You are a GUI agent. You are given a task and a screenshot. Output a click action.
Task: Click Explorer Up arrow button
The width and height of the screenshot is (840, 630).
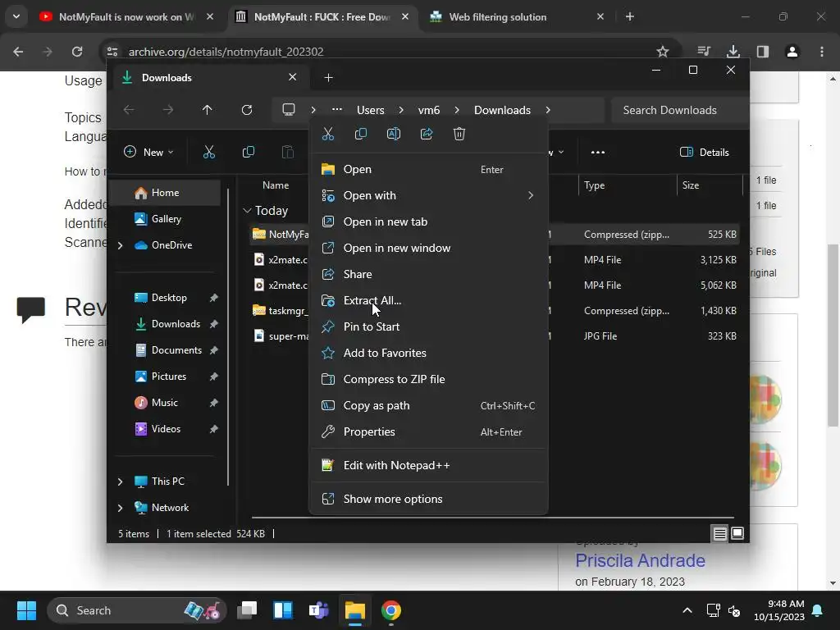pyautogui.click(x=208, y=110)
